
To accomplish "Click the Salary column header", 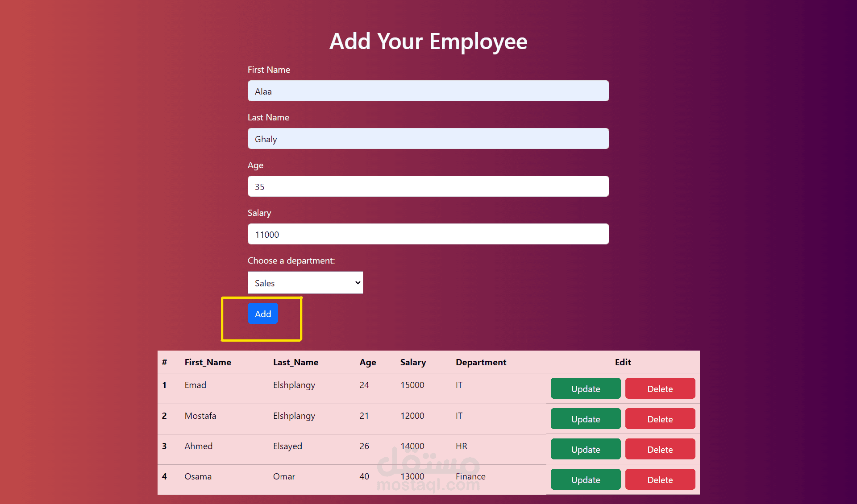I will coord(413,362).
